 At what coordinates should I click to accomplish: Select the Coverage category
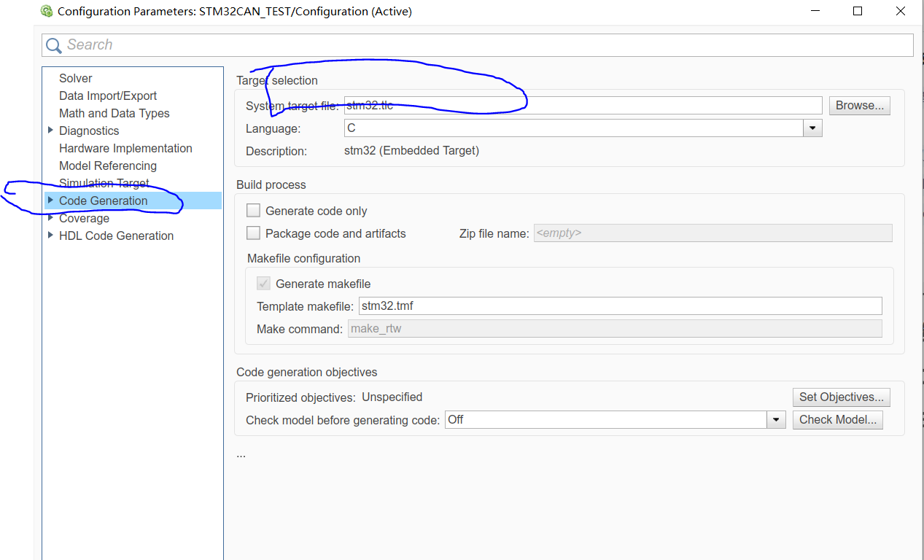(84, 218)
